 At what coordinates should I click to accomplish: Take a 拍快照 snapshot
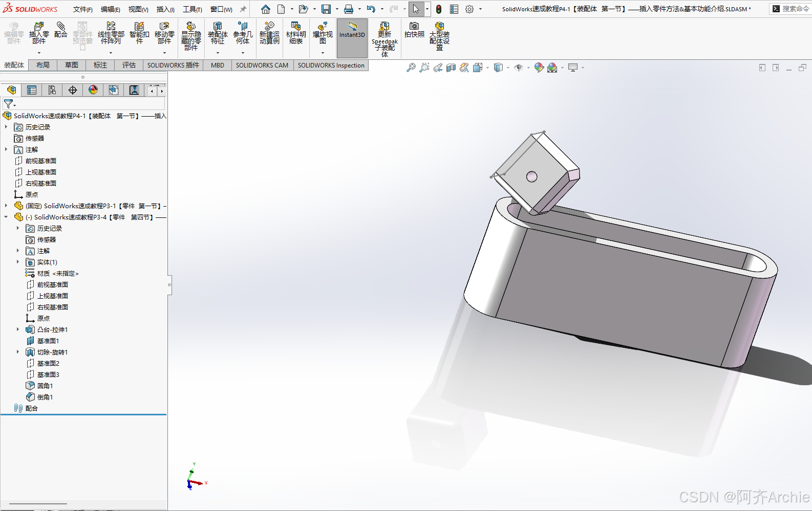[x=414, y=30]
